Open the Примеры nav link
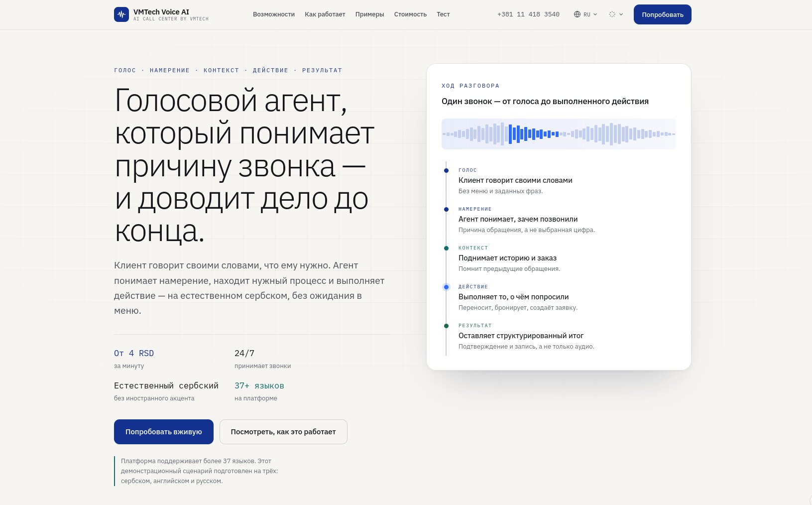Screen dimensions: 812x505 370,14
